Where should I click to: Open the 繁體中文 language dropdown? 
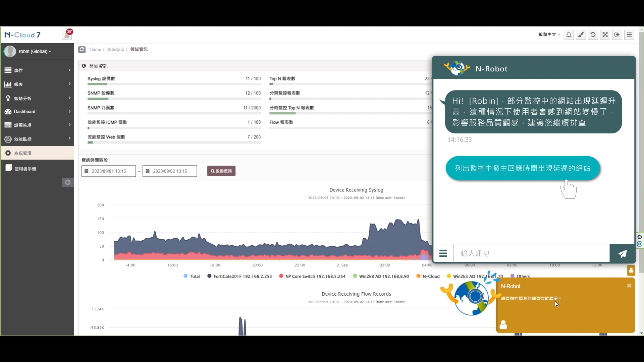tap(549, 35)
